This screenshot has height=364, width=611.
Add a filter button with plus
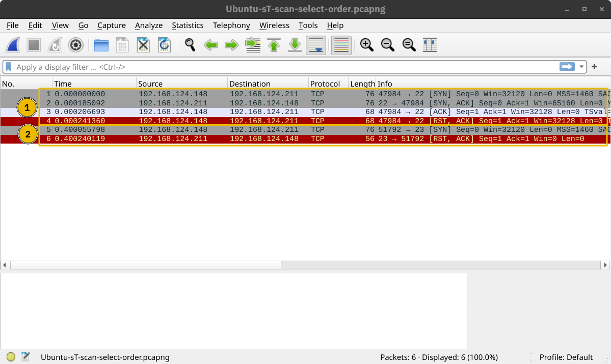point(594,67)
